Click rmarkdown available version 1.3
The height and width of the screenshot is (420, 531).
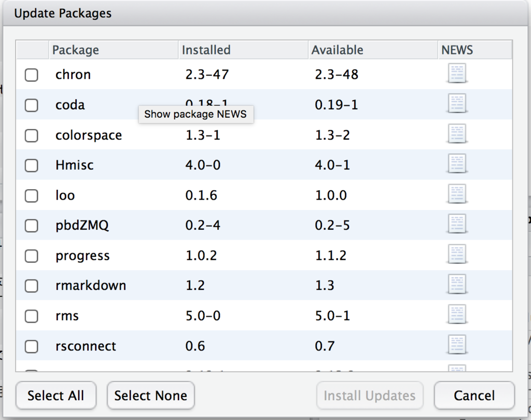pyautogui.click(x=325, y=286)
